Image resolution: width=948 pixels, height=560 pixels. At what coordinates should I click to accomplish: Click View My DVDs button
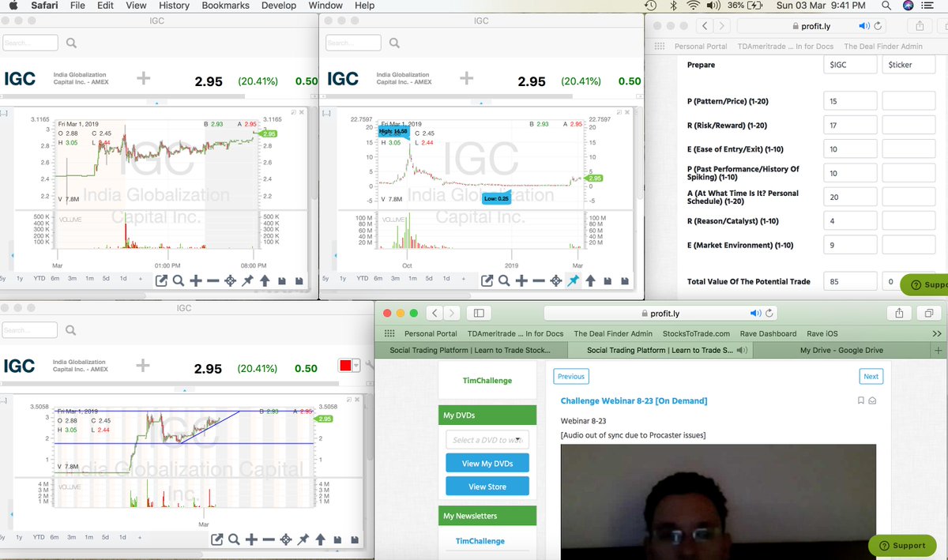tap(487, 463)
